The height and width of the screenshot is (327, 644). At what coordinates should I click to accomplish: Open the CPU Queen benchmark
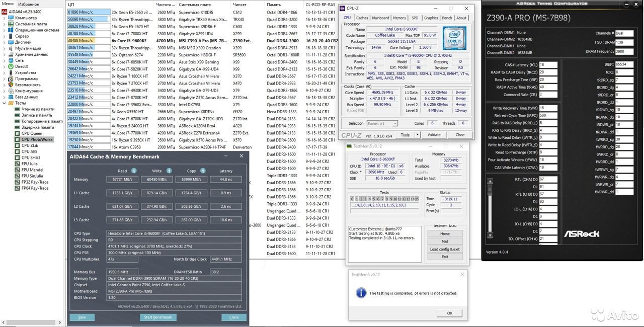28,133
